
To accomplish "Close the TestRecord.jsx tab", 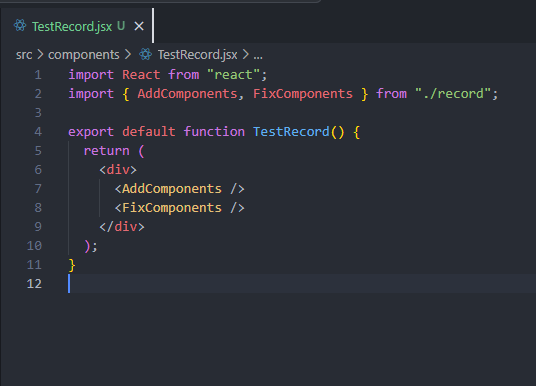I will click(x=139, y=26).
